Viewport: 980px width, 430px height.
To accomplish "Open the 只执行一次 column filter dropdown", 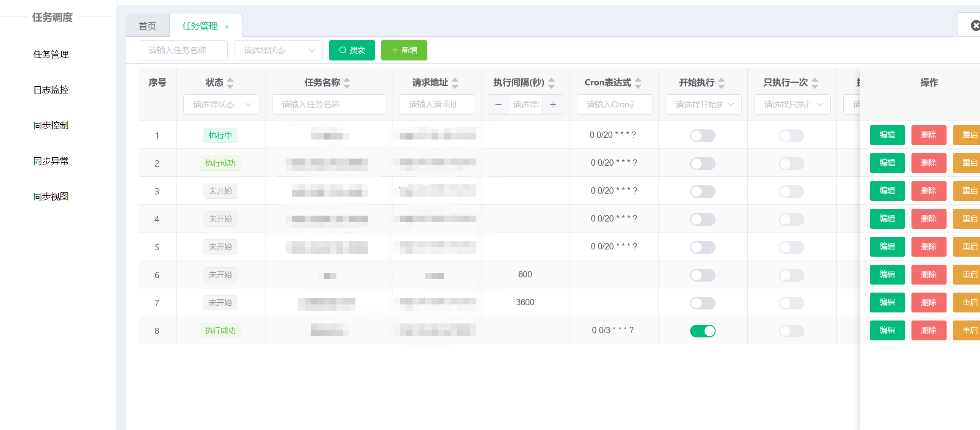I will (x=793, y=104).
